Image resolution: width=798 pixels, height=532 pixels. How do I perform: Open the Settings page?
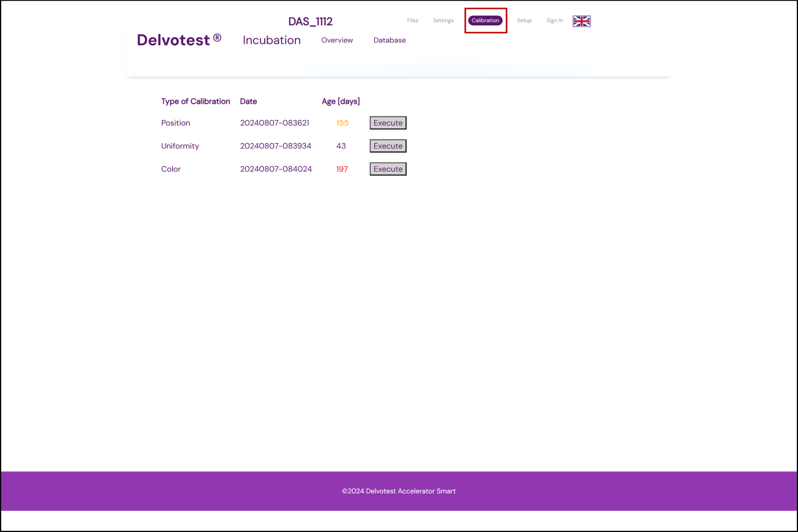click(x=443, y=21)
